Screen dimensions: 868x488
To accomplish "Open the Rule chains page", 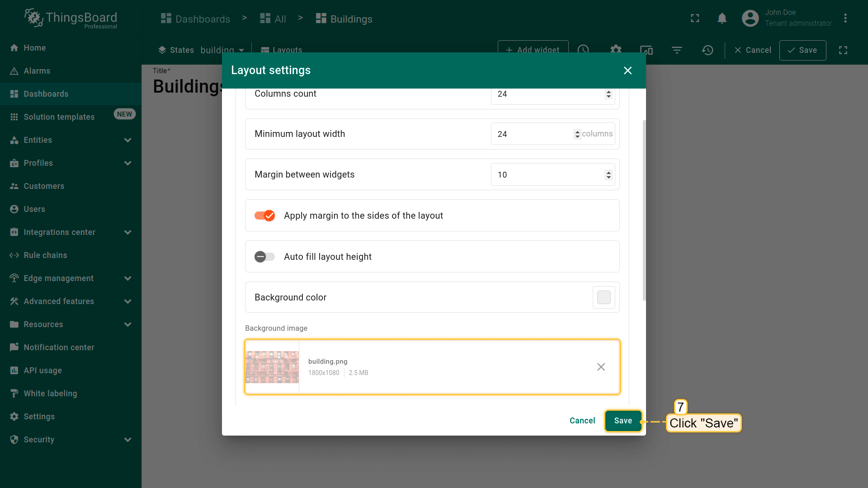I will [x=45, y=255].
